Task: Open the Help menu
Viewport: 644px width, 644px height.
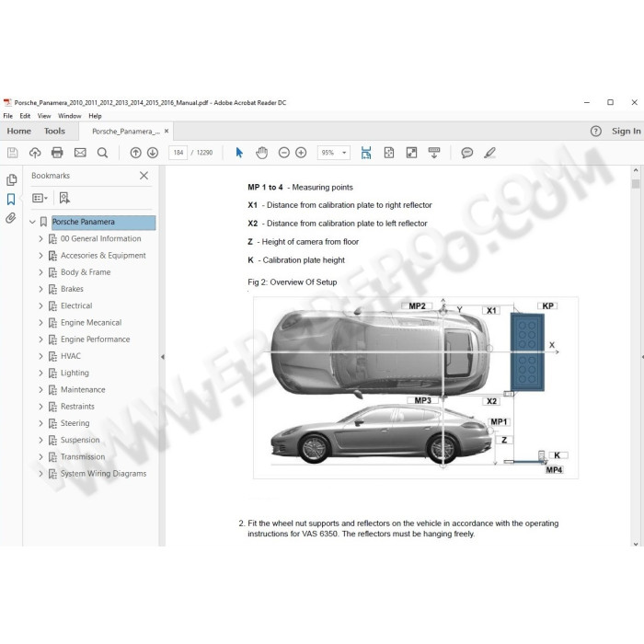Action: [x=95, y=116]
